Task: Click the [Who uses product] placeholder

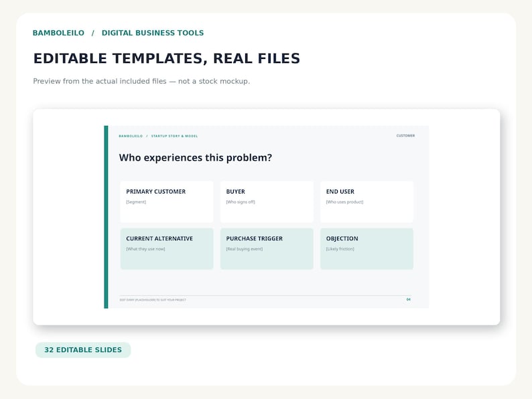Action: pyautogui.click(x=344, y=202)
